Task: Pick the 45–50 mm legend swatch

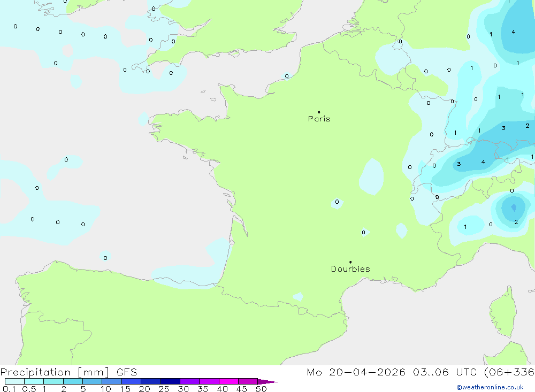Action: coord(248,381)
